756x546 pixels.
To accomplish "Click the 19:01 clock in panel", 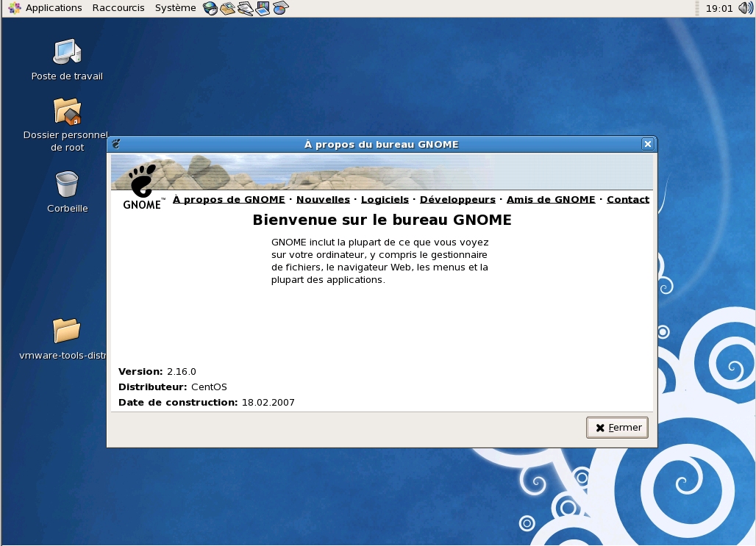I will [x=719, y=9].
